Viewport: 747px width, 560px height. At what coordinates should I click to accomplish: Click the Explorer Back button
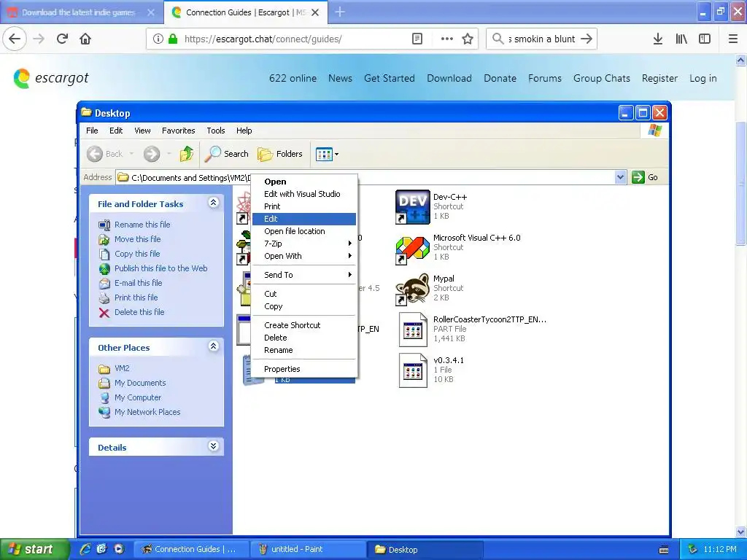105,154
